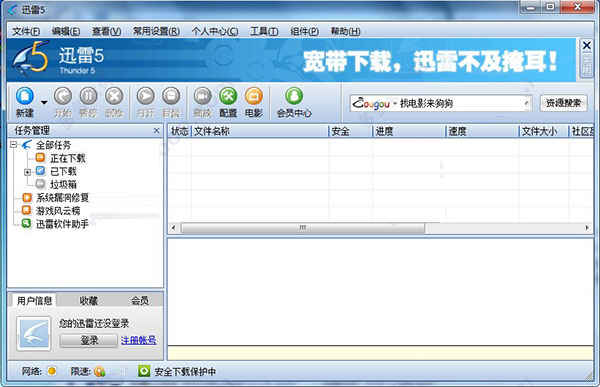600x387 pixels.
Task: Click the 进度 column header
Action: coord(409,131)
